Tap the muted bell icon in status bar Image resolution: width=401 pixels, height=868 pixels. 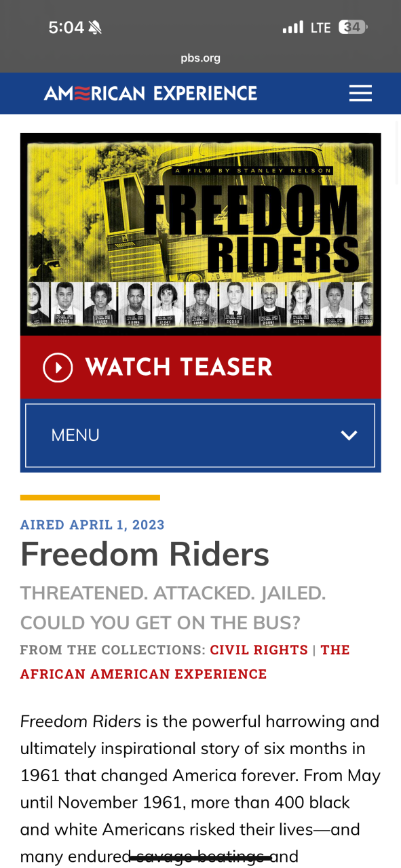(x=95, y=27)
